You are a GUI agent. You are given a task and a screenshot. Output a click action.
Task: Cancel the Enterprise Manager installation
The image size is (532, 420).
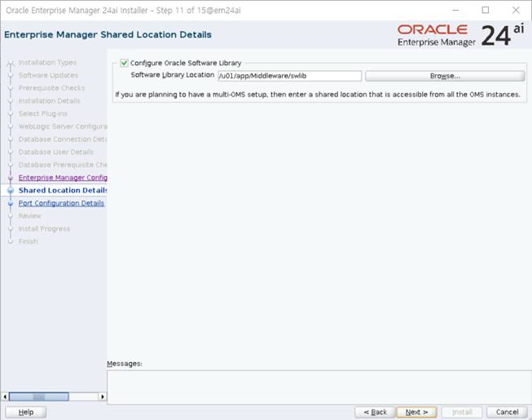pyautogui.click(x=507, y=412)
